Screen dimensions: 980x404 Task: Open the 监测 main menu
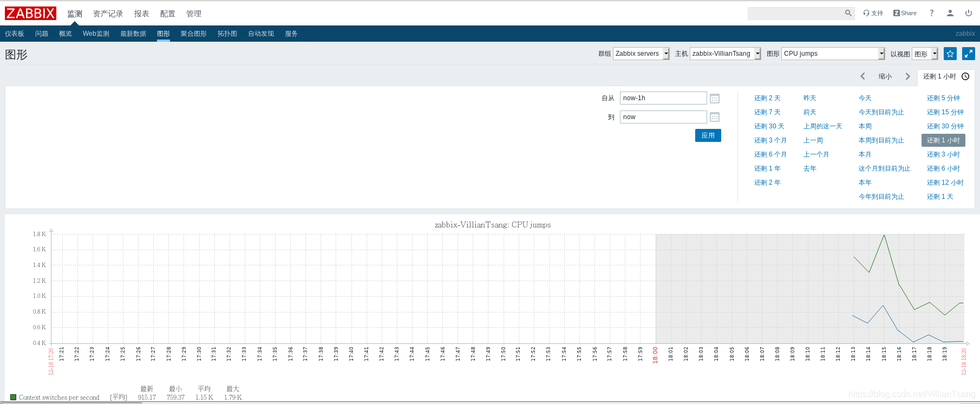pos(75,14)
